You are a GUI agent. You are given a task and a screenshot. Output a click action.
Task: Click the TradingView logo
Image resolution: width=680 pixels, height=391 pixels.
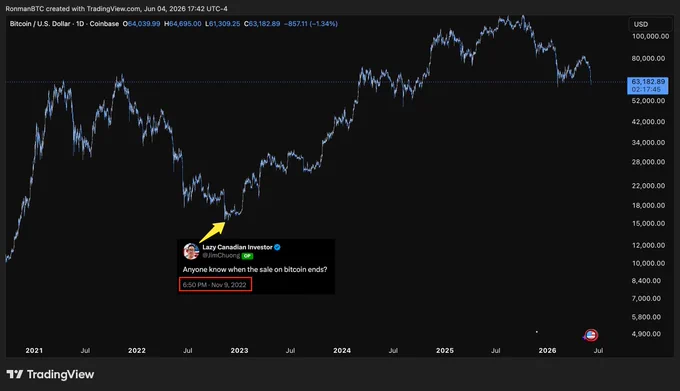click(50, 374)
